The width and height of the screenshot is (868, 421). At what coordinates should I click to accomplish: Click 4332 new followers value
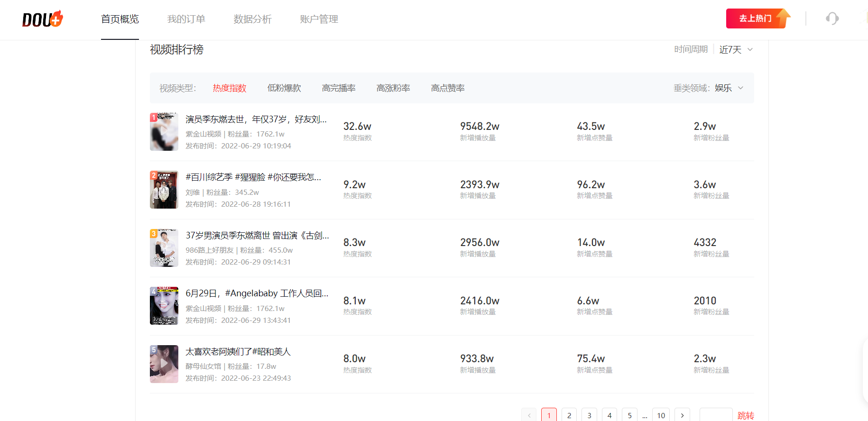[x=705, y=242]
